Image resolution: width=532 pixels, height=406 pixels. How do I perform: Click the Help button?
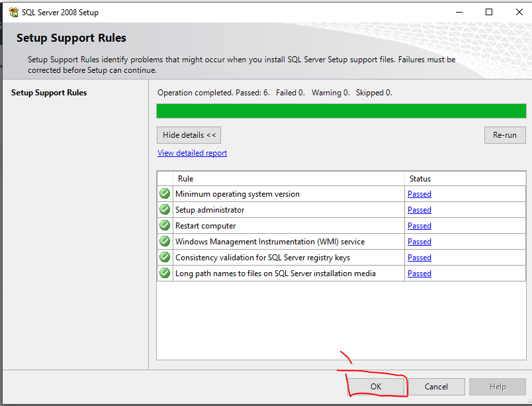[x=498, y=387]
